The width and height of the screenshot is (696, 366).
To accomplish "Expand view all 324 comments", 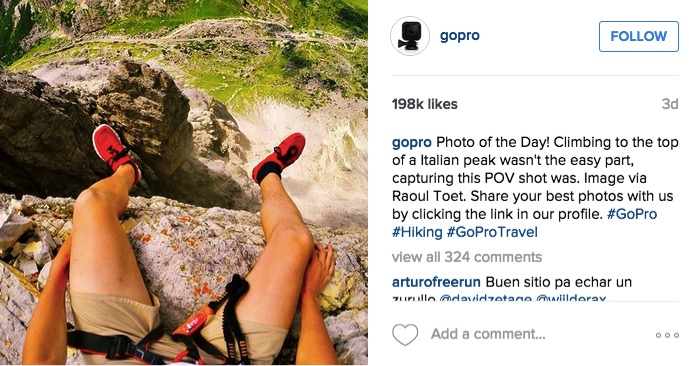I will 467,257.
